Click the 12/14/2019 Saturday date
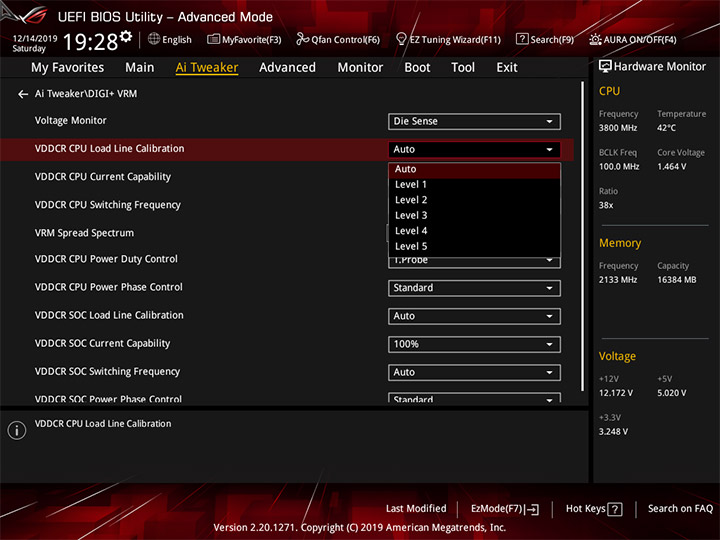The width and height of the screenshot is (720, 540). pos(35,44)
